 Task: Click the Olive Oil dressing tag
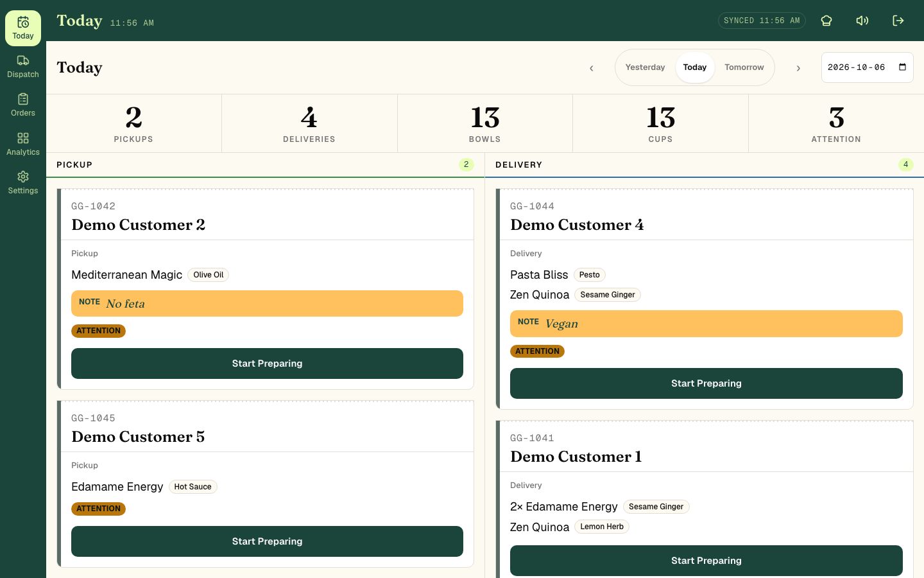[x=209, y=275]
